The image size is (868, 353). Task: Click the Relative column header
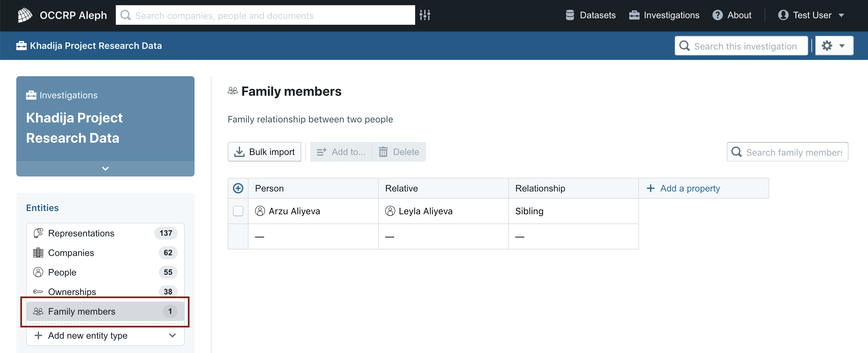(443, 188)
